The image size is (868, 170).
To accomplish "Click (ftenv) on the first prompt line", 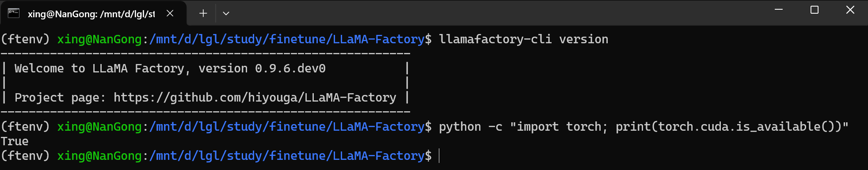I will (x=25, y=39).
